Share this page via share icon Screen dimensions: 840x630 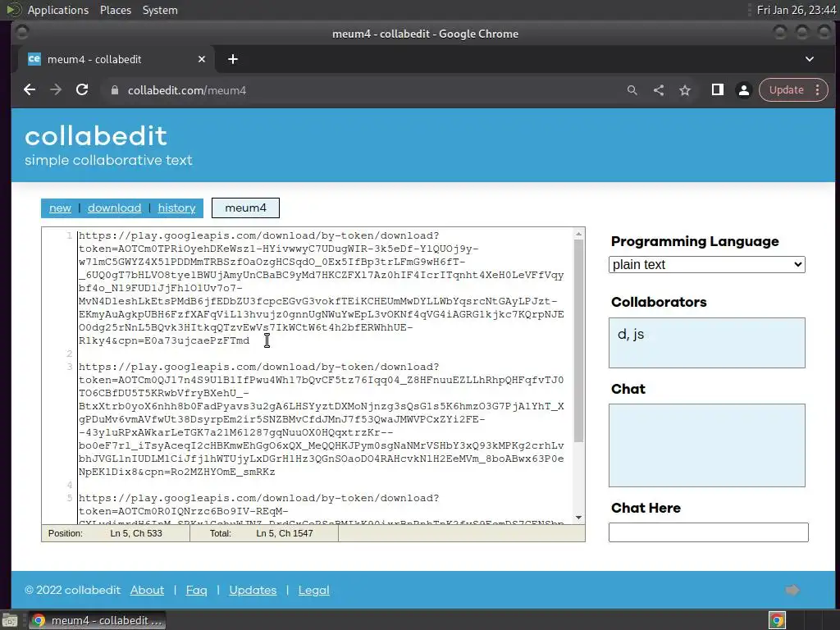coord(659,90)
